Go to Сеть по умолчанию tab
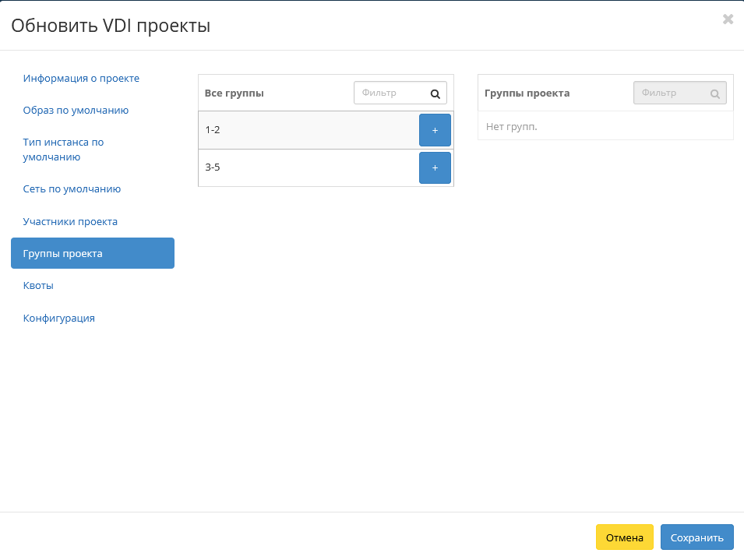The width and height of the screenshot is (744, 560). point(72,188)
